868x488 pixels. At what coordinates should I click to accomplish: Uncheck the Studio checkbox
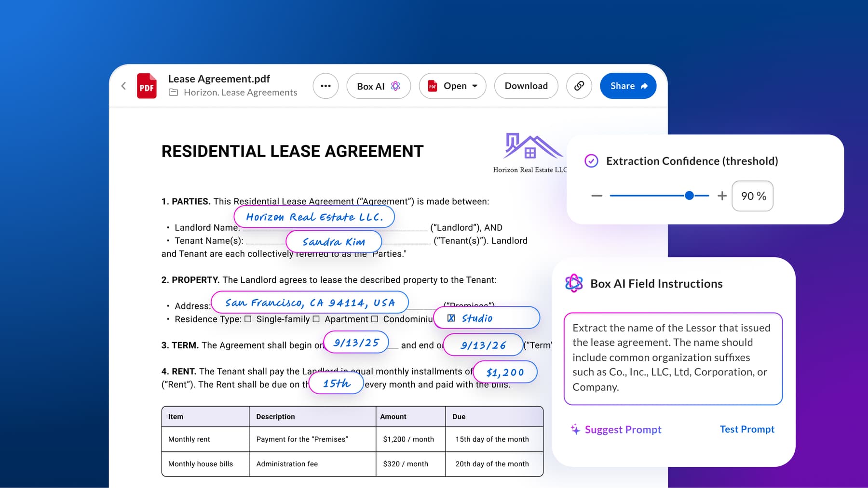(x=451, y=318)
